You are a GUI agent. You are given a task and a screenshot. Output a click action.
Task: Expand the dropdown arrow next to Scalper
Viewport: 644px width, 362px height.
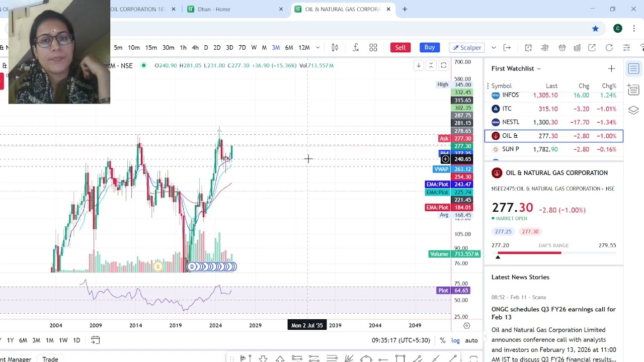[x=494, y=47]
